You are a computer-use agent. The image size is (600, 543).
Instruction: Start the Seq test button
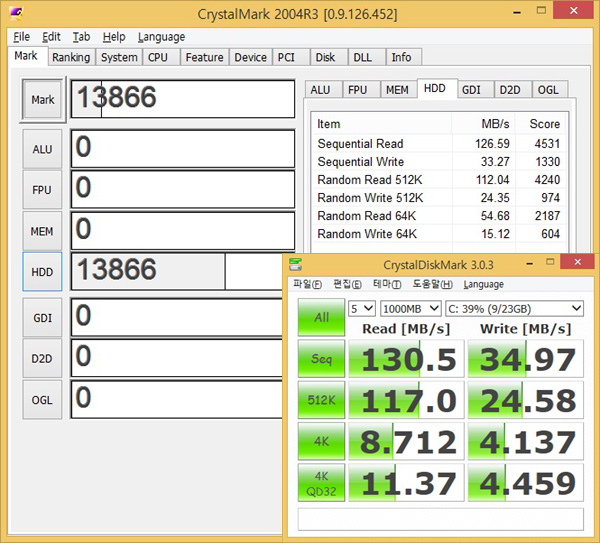321,359
